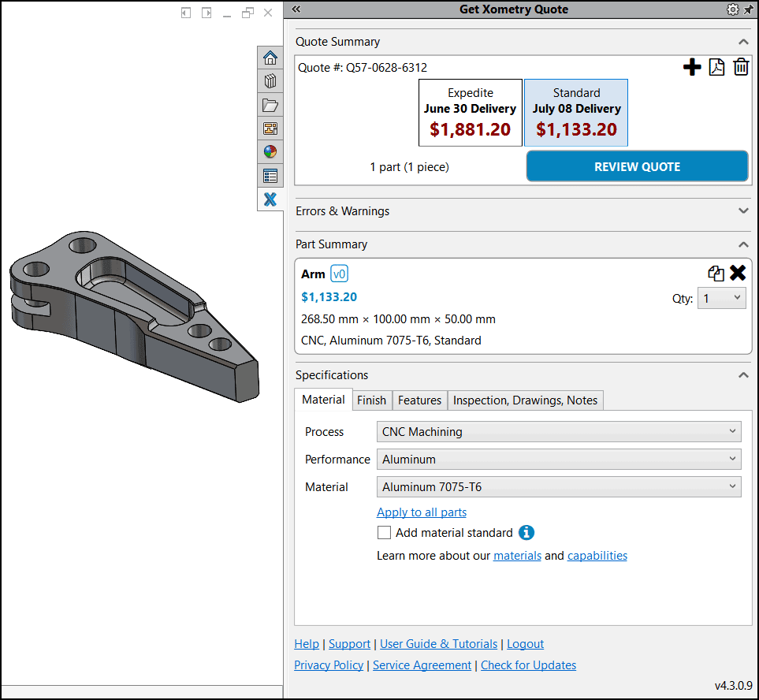
Task: Click the 1 part (1 piece) text
Action: [x=410, y=167]
